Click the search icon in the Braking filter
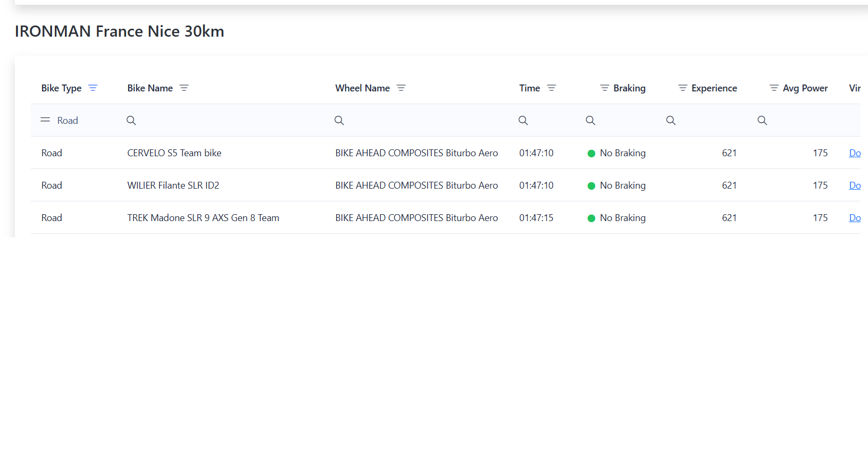The image size is (868, 457). [590, 121]
